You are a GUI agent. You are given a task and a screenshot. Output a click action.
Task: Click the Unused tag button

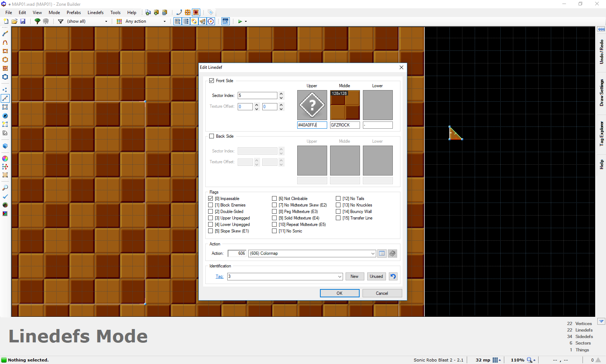(376, 276)
